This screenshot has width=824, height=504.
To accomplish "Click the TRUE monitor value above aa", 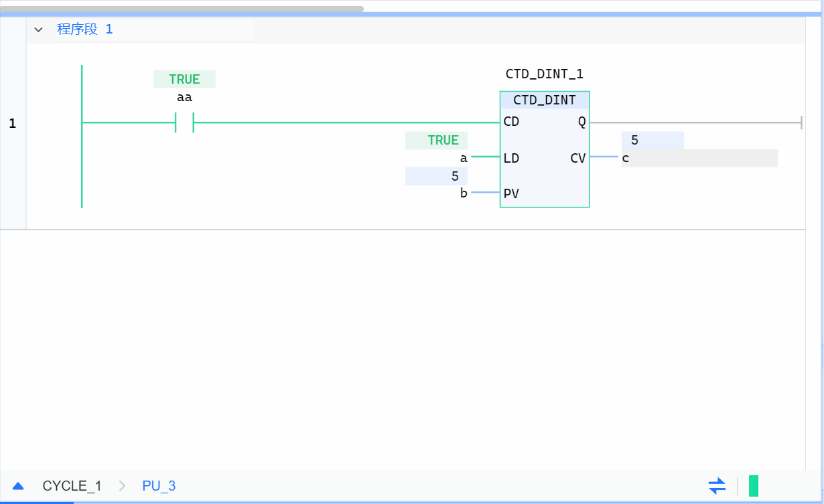I will [x=184, y=80].
